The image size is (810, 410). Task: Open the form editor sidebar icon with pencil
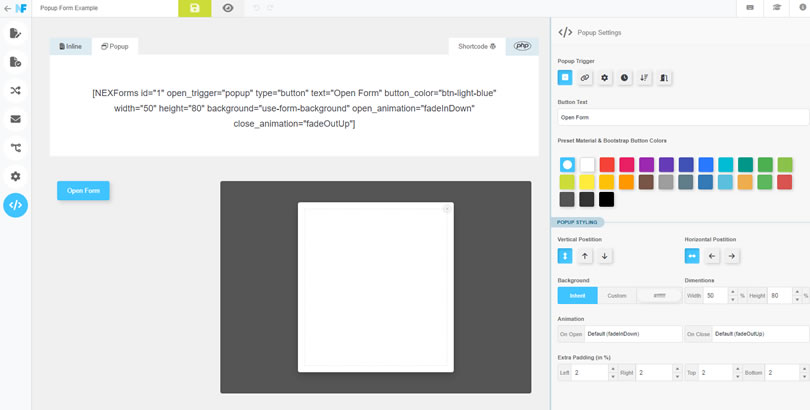click(15, 34)
